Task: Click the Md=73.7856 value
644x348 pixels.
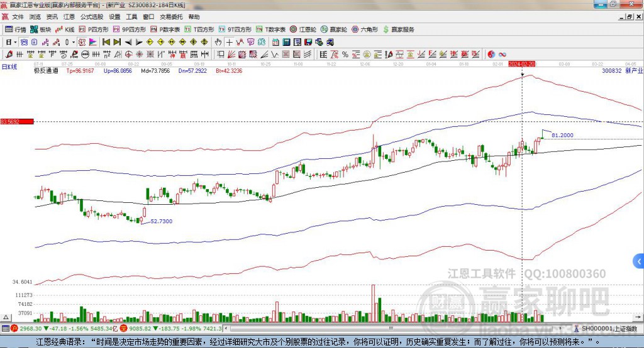Action: pos(155,70)
